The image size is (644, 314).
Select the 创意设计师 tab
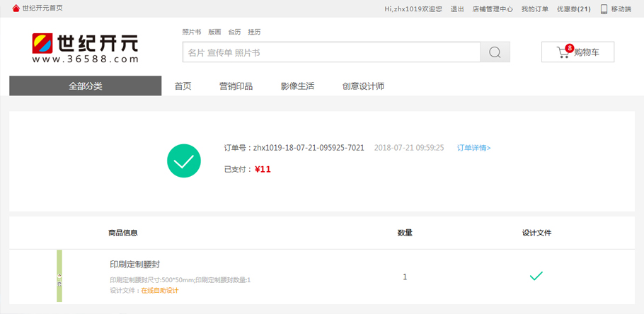coord(363,86)
